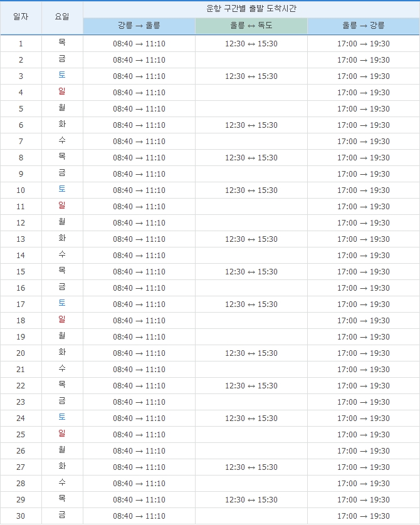Image resolution: width=420 pixels, height=525 pixels.
Task: Click the blue 토 on day 3
Action: tap(62, 76)
